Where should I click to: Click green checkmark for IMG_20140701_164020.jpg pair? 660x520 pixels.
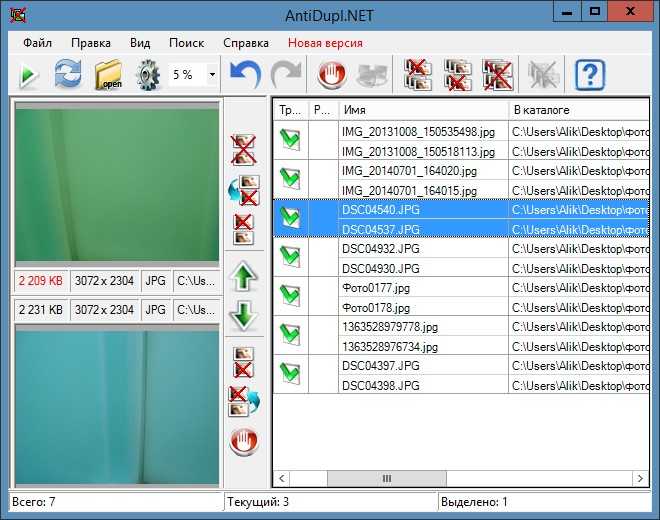[x=290, y=178]
